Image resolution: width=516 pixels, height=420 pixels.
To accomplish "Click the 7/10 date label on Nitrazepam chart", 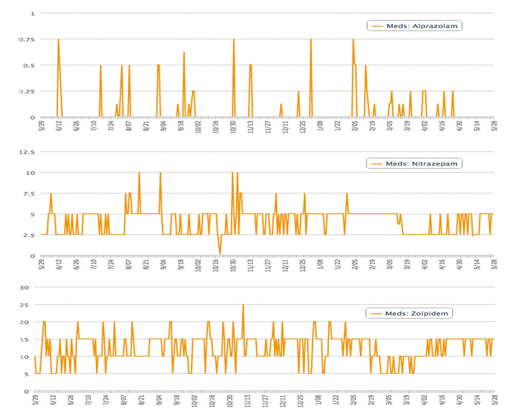I will coord(94,264).
